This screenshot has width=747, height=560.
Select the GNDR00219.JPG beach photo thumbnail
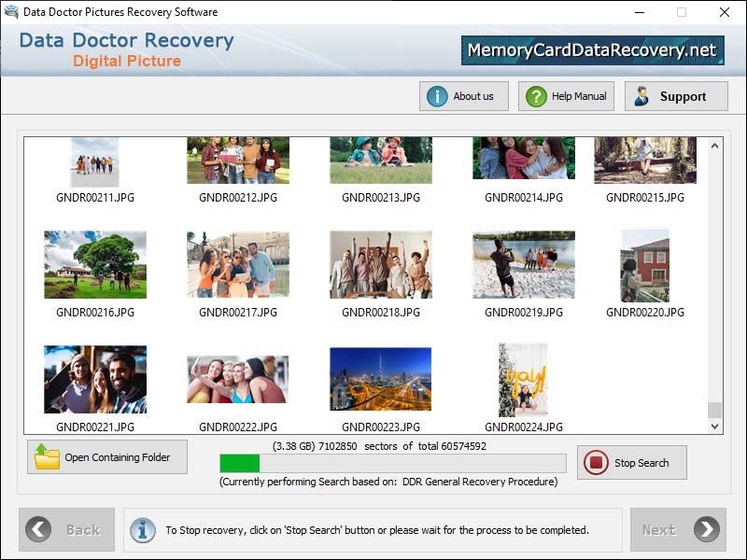click(521, 264)
